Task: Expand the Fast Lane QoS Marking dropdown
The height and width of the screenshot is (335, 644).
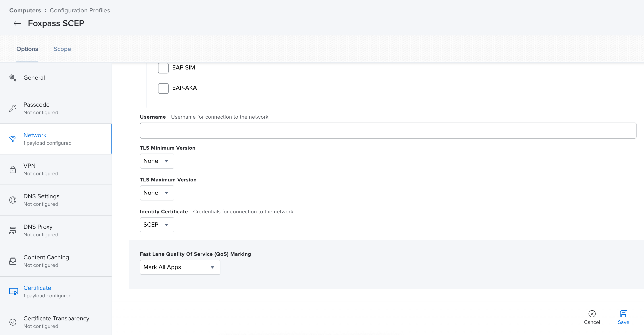Action: click(x=180, y=267)
